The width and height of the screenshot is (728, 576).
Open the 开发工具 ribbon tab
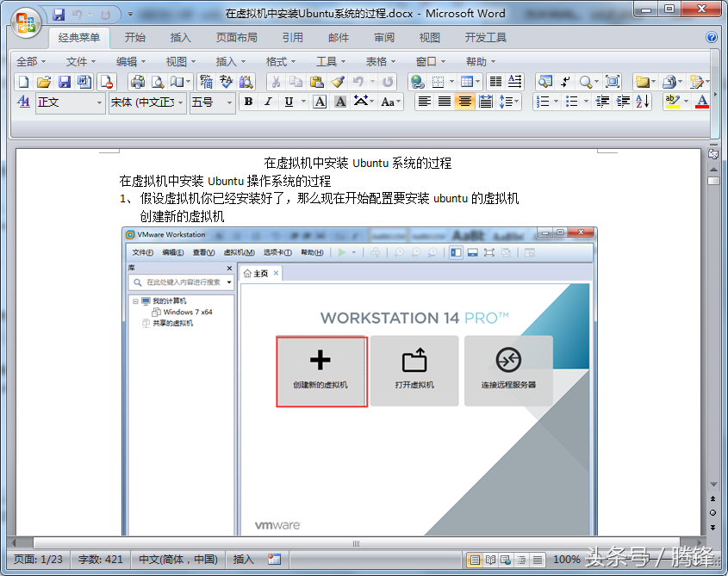pyautogui.click(x=486, y=38)
